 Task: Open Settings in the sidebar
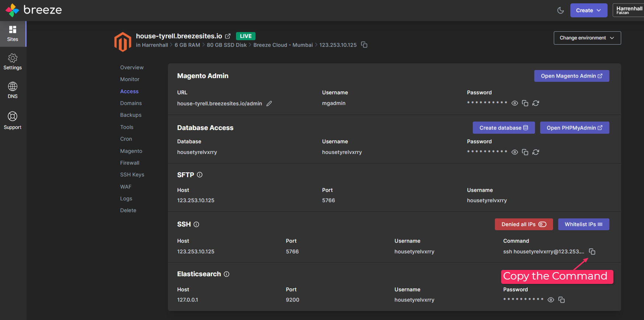pos(13,62)
